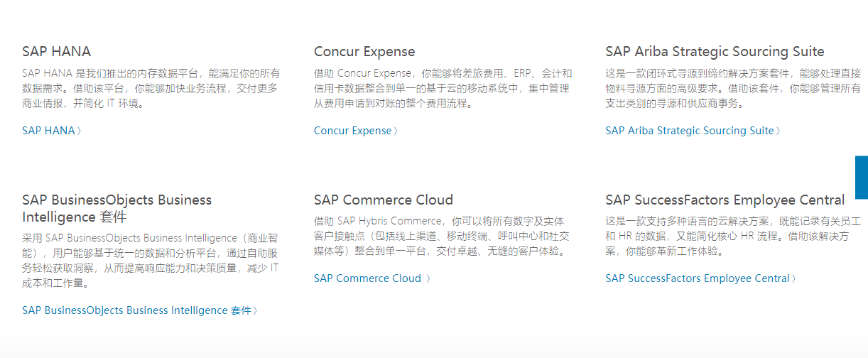Click the SAP Ariba Strategic Sourcing Suite heading
Image resolution: width=868 pixels, height=358 pixels.
pos(715,52)
